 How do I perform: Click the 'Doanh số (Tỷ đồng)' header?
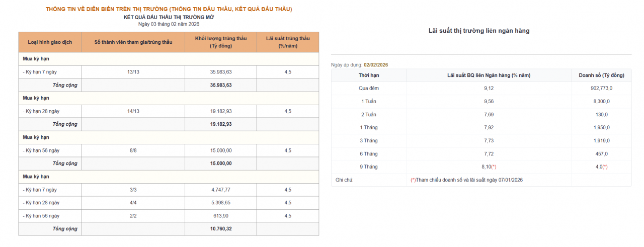coord(601,75)
